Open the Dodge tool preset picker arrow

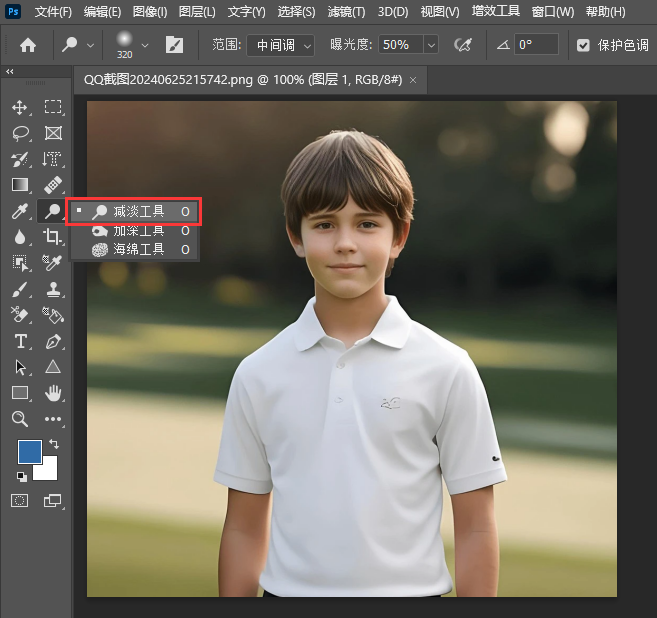(x=91, y=45)
